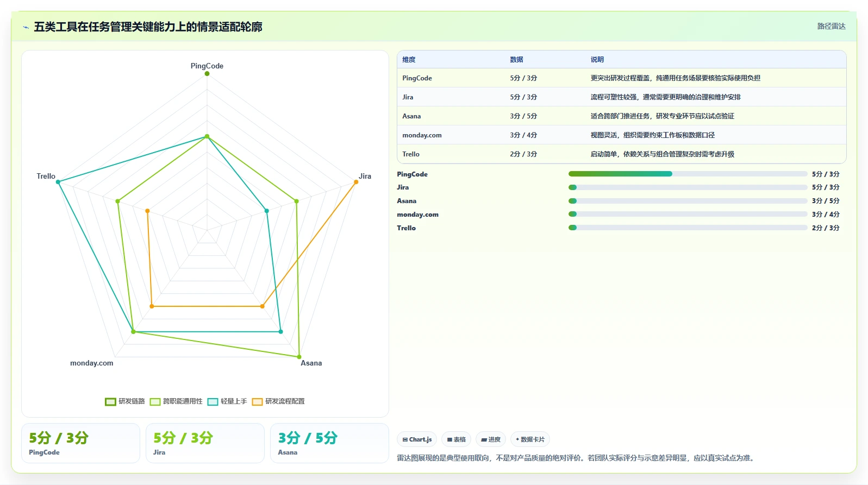Click the 表格 chip
Screen dimensions: 868x485
457,439
